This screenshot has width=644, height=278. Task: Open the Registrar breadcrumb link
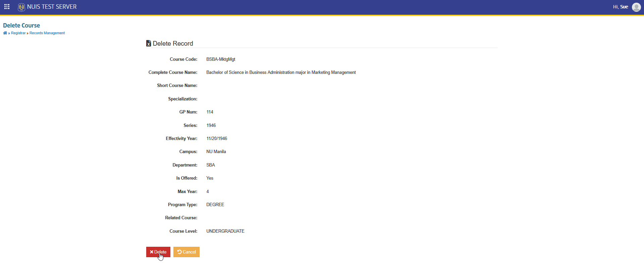click(18, 33)
